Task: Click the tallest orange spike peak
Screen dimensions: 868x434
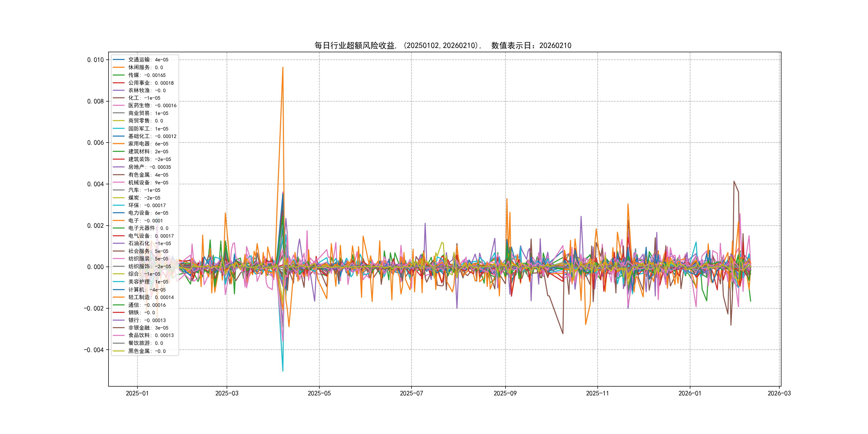Action: tap(283, 68)
